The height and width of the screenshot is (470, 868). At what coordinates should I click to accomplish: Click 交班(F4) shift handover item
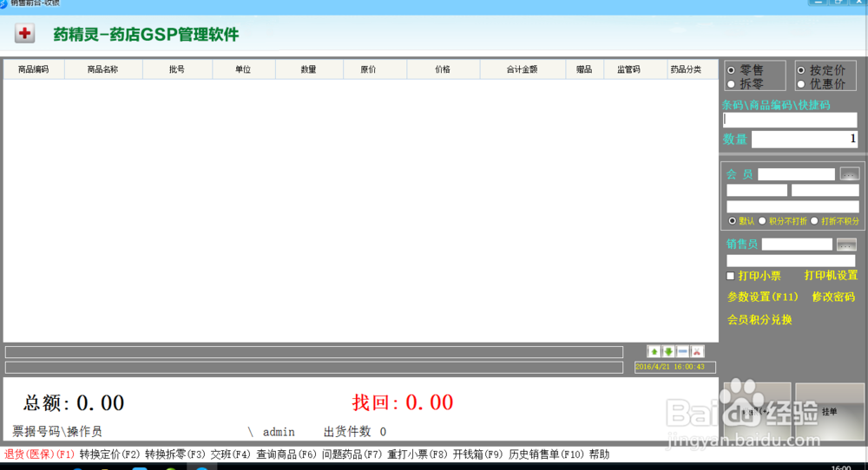tap(231, 454)
